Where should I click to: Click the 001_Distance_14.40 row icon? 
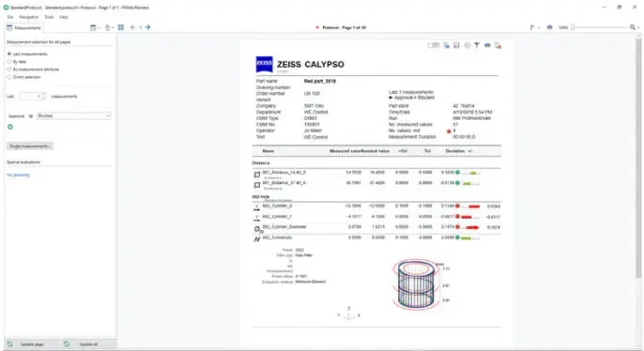(x=257, y=175)
